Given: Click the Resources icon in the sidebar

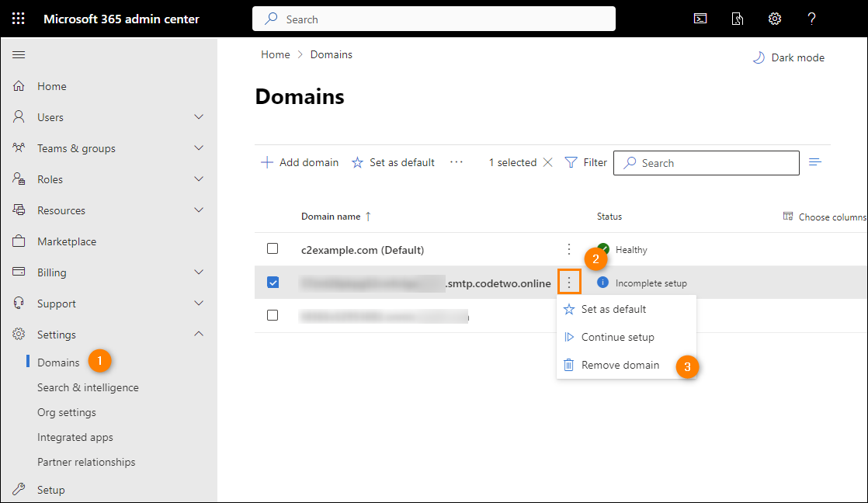Looking at the screenshot, I should point(19,210).
